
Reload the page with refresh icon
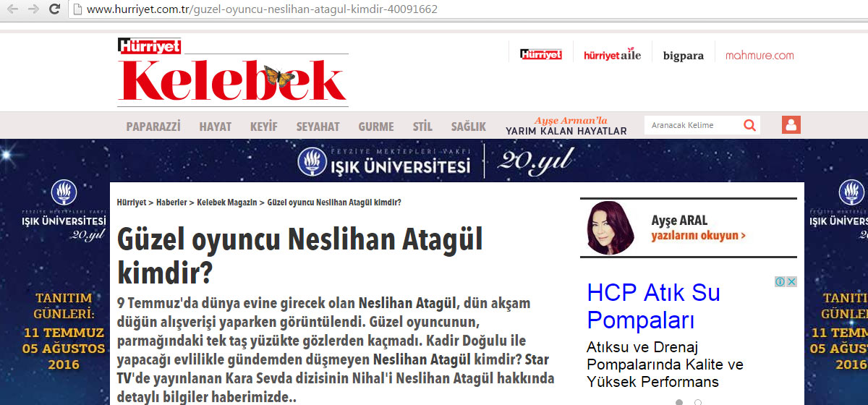54,9
